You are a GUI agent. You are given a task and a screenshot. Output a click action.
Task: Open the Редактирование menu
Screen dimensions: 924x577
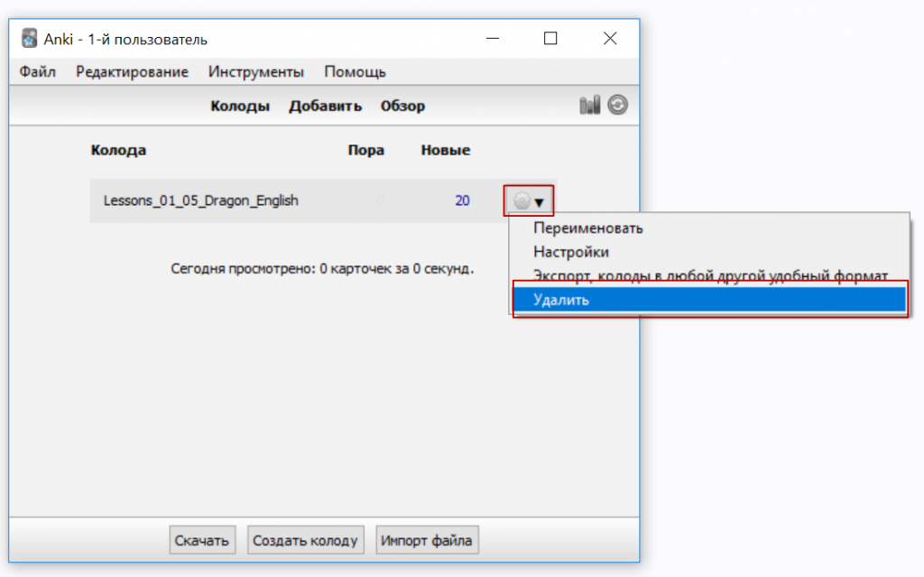132,72
